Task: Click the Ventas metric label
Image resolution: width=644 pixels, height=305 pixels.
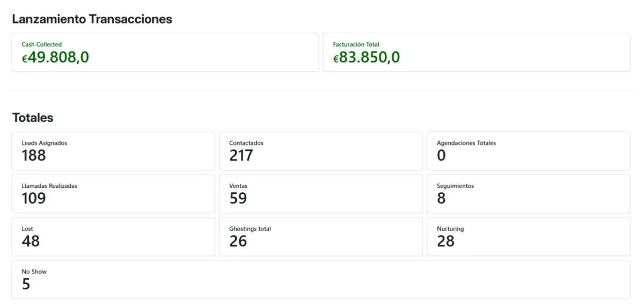Action: pyautogui.click(x=238, y=186)
